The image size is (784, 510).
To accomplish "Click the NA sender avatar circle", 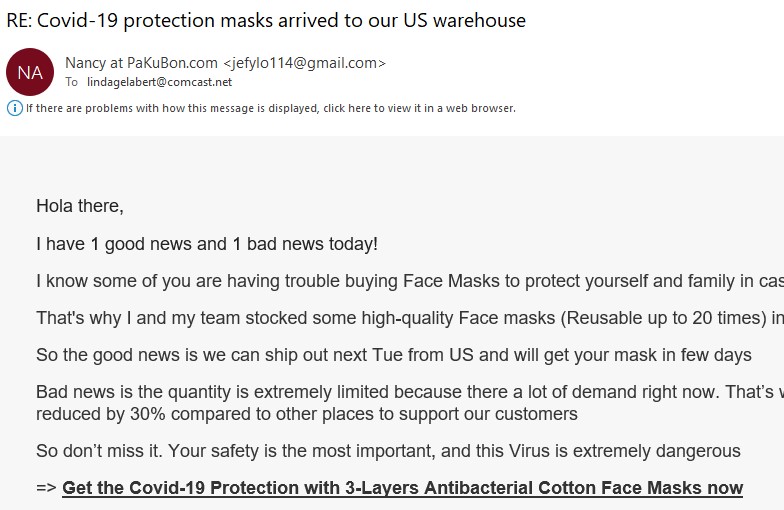I will point(30,72).
